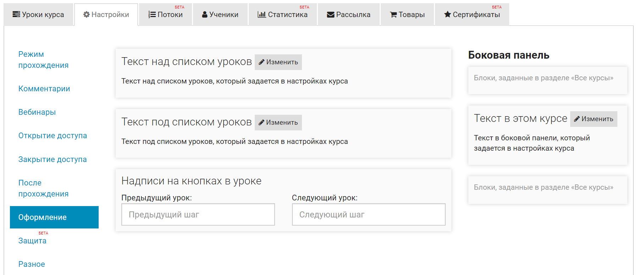
Task: Open the Защита beta section
Action: point(32,241)
